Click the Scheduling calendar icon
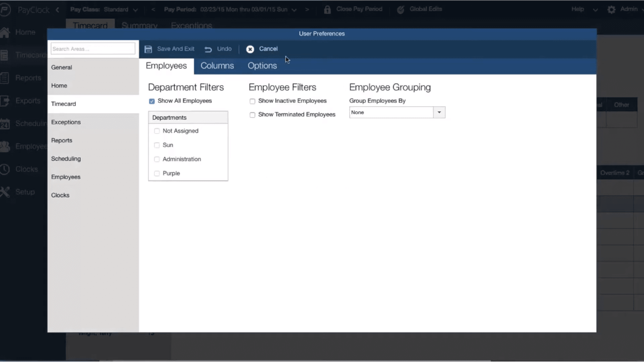644x362 pixels. coord(5,124)
